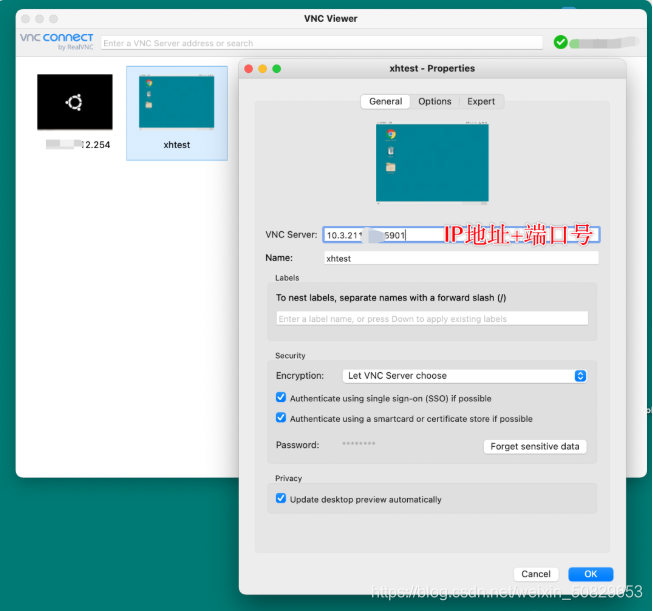This screenshot has height=611, width=653.
Task: Open the Encryption dropdown
Action: coord(464,376)
